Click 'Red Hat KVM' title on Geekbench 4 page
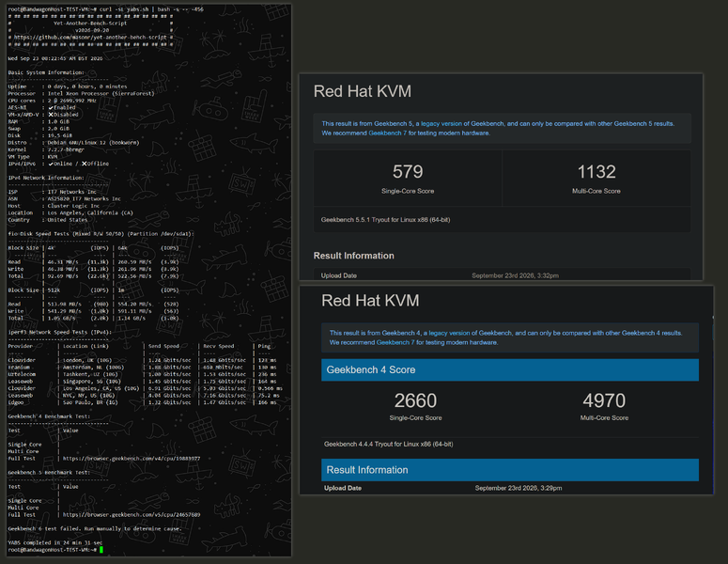 [370, 301]
